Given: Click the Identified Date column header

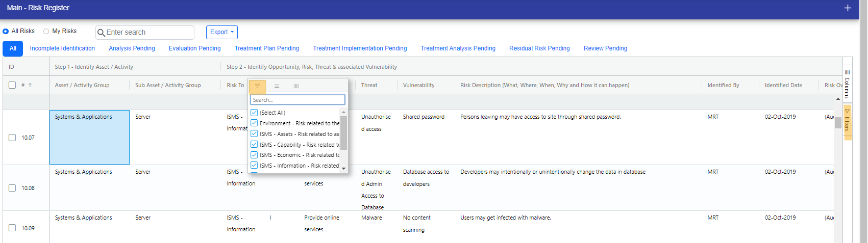Looking at the screenshot, I should point(783,85).
